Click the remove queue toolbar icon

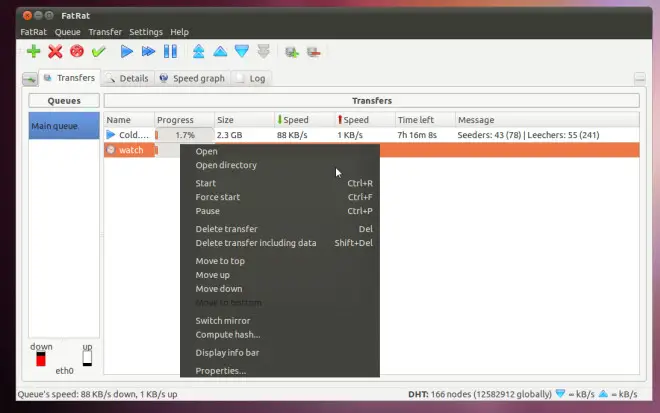click(314, 52)
